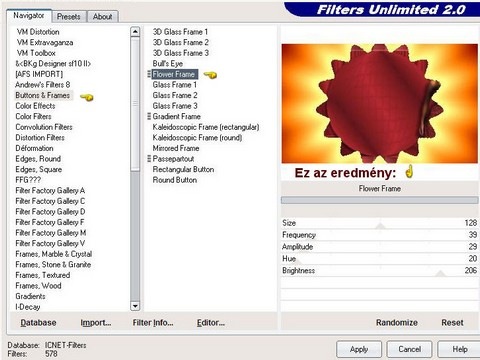Select Mirrored Frame filter

[x=176, y=148]
